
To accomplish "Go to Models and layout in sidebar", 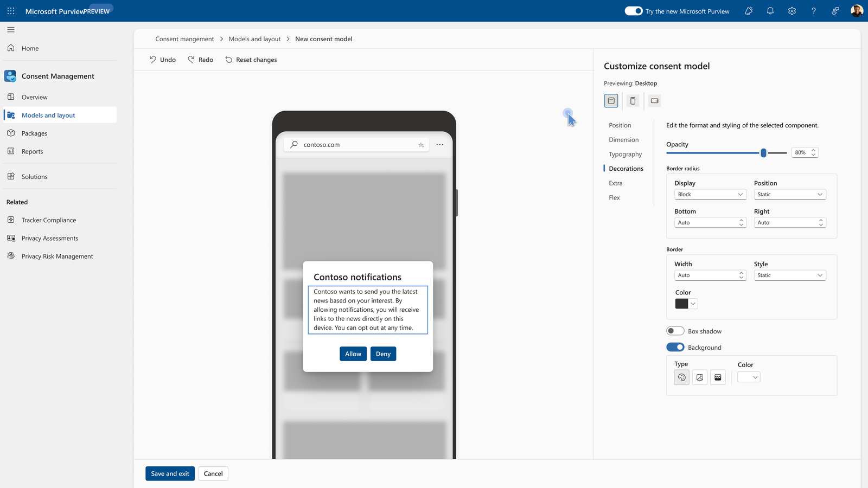I will pos(60,115).
